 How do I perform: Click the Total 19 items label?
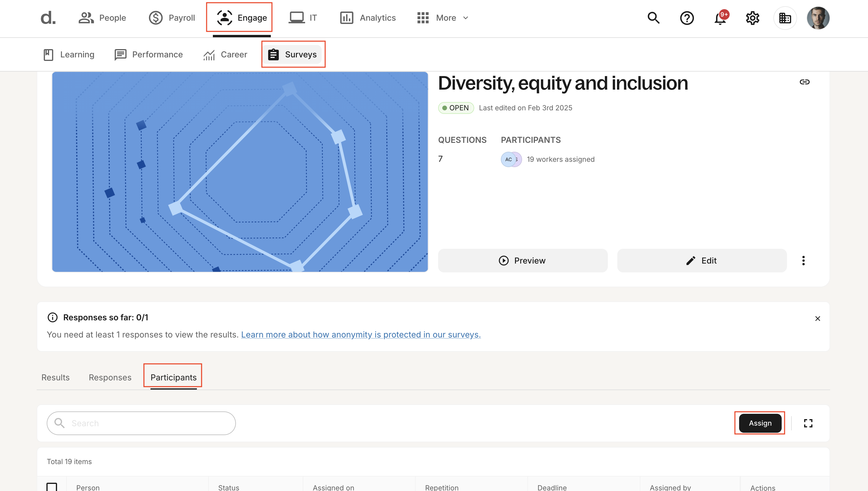click(x=69, y=462)
